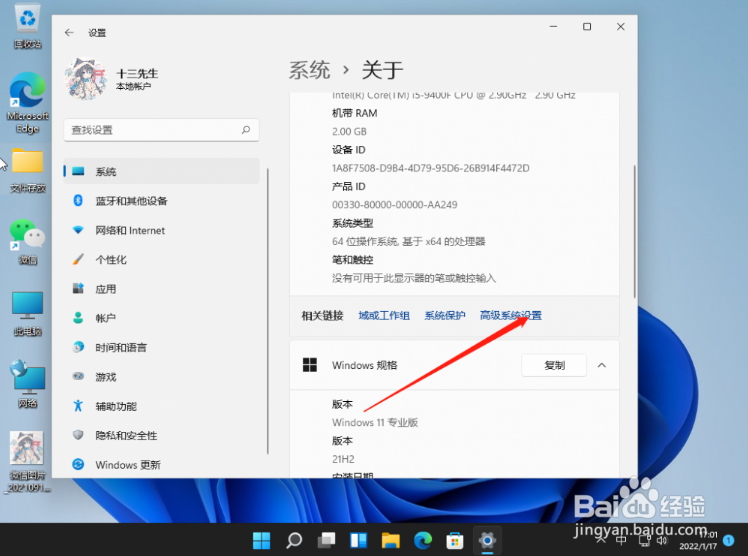Click the 21H2 version value
The height and width of the screenshot is (556, 748).
click(x=343, y=459)
